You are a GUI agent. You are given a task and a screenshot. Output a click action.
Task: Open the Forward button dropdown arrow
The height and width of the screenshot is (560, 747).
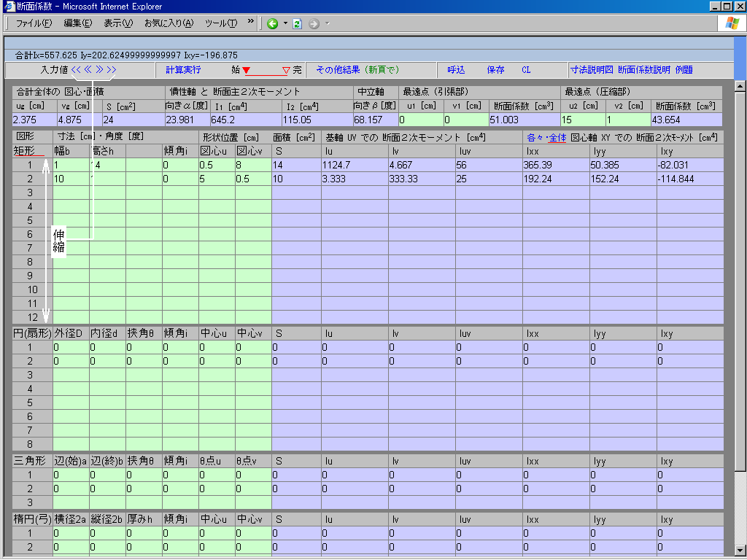click(x=328, y=23)
